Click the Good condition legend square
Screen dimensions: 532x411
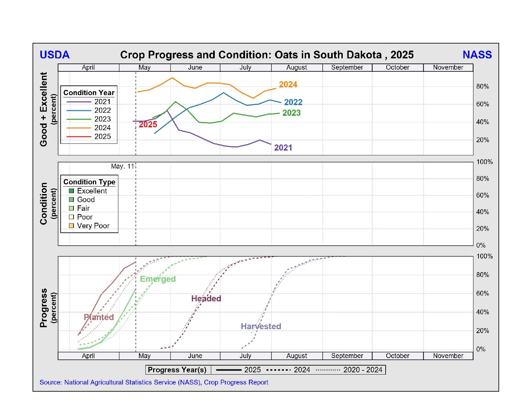[x=71, y=200]
